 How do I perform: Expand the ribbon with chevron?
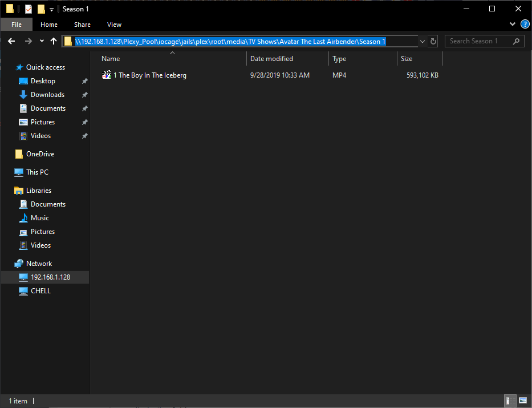tap(512, 25)
